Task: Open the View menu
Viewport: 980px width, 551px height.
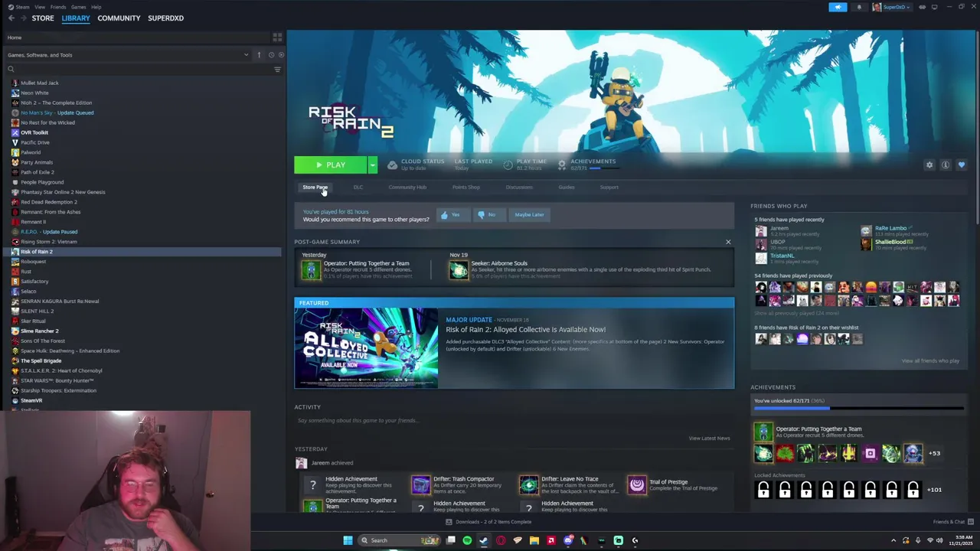Action: pos(40,7)
